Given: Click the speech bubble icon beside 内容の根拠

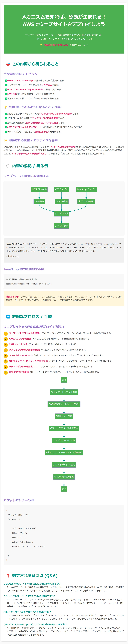Looking at the screenshot, I should (x=8, y=166).
